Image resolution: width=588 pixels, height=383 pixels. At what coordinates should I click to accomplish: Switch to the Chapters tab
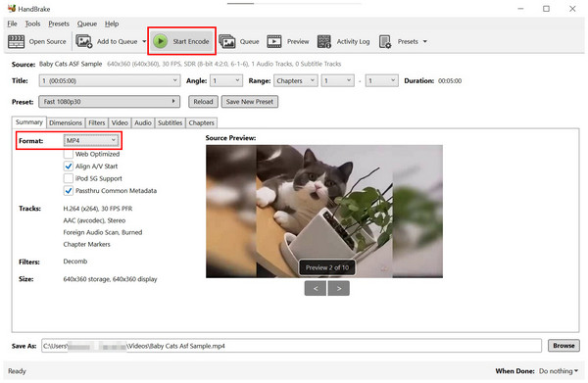pyautogui.click(x=201, y=122)
